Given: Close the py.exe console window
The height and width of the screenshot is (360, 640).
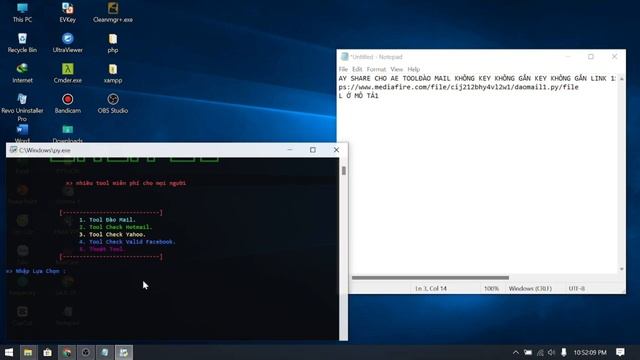Looking at the screenshot, I should point(336,150).
